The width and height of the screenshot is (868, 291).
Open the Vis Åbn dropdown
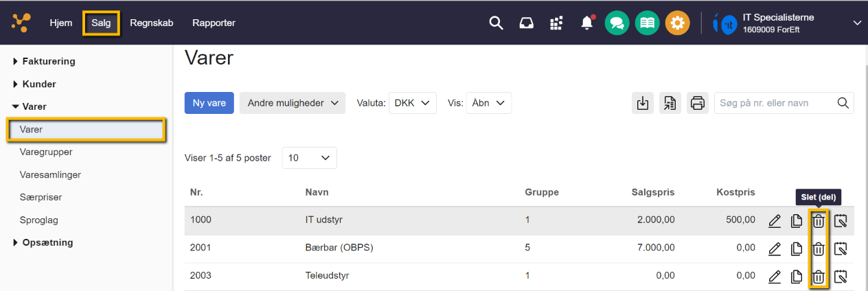tap(488, 103)
